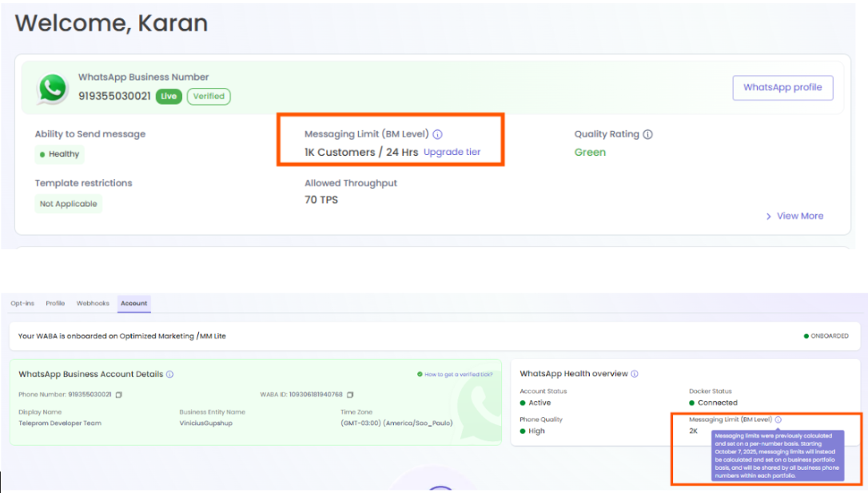The width and height of the screenshot is (868, 493).
Task: Click info icon beside WhatsApp Business Account Details
Action: tap(170, 375)
